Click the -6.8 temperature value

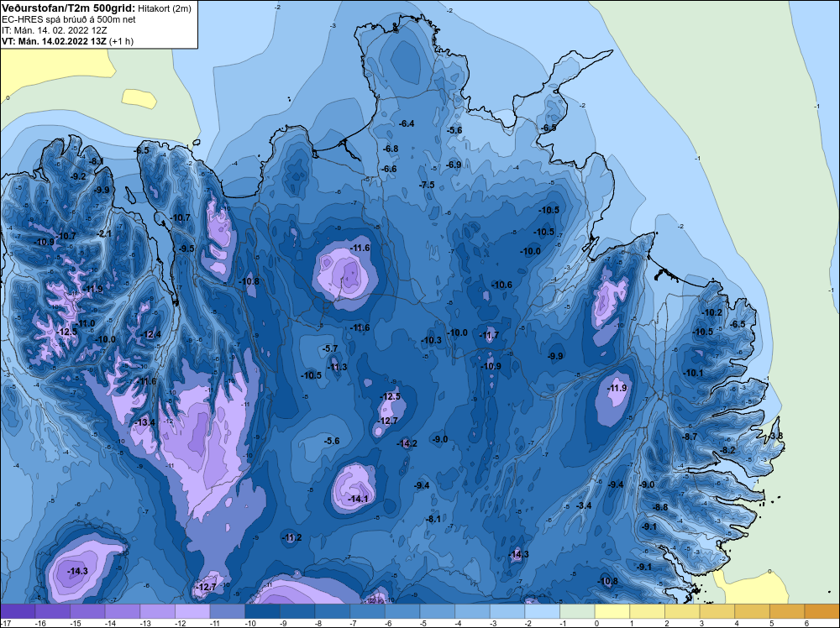click(x=391, y=149)
